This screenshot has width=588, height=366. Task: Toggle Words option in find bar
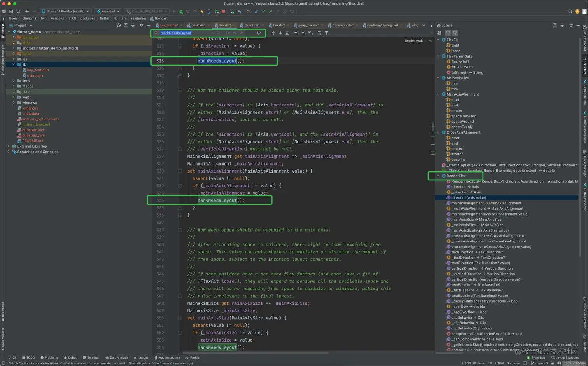pyautogui.click(x=234, y=33)
